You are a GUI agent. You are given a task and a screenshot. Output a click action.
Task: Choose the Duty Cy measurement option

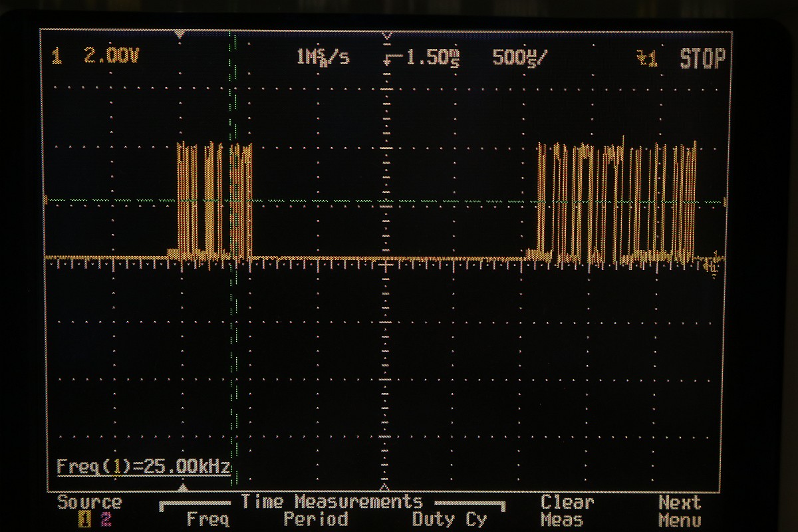tap(449, 519)
